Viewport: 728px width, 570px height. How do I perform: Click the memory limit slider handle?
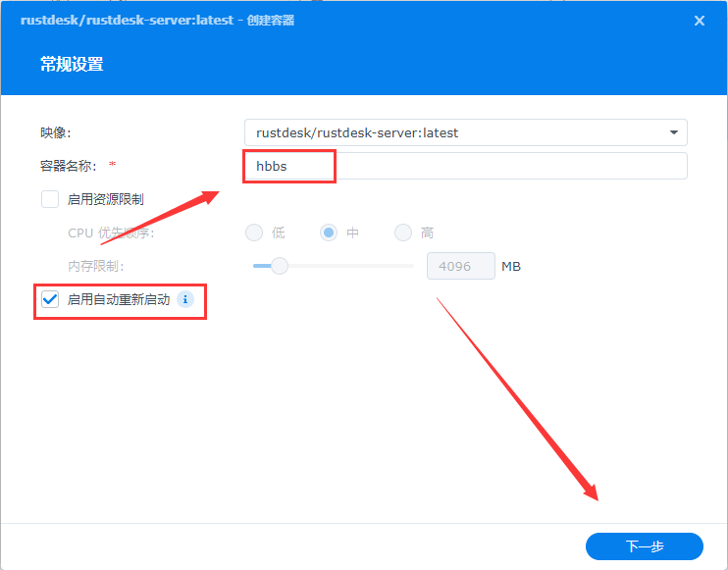[x=280, y=266]
